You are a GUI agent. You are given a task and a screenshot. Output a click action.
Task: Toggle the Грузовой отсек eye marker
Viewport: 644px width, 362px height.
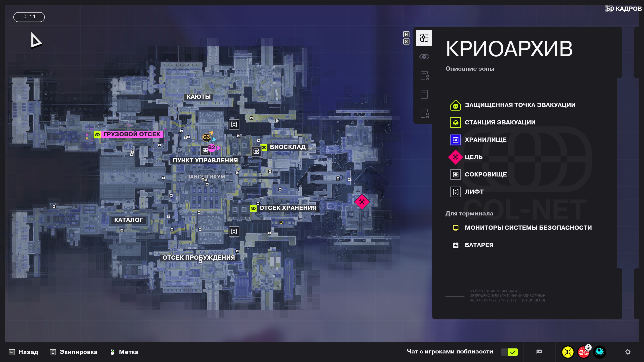[x=97, y=134]
